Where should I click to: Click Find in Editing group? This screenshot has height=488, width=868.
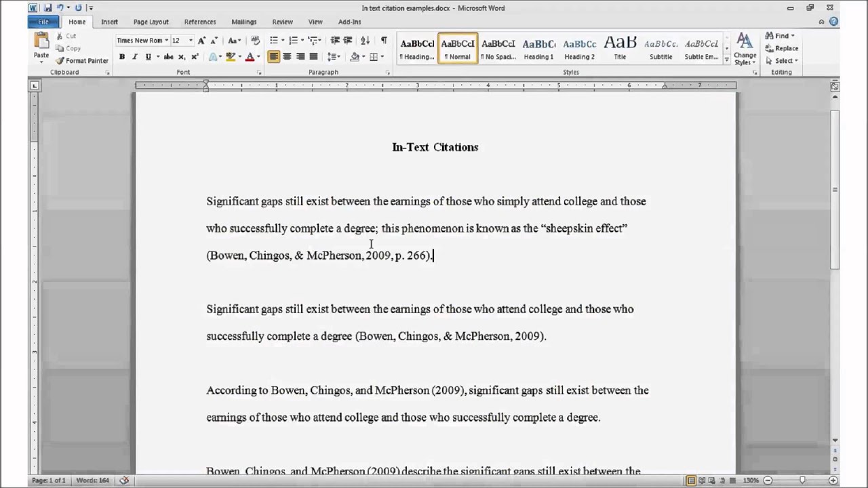[780, 36]
